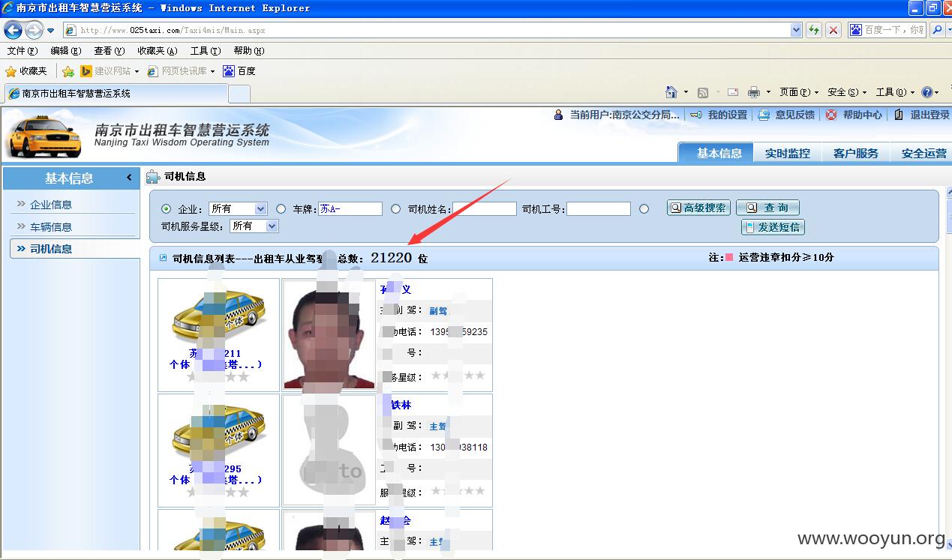Click the 退出登录 link

(x=929, y=115)
